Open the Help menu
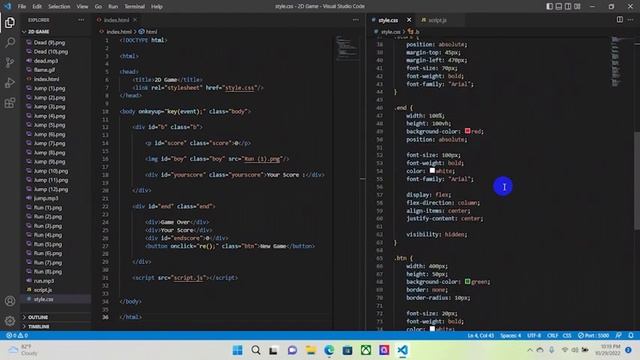Viewport: 640px width, 360px height. [157, 7]
